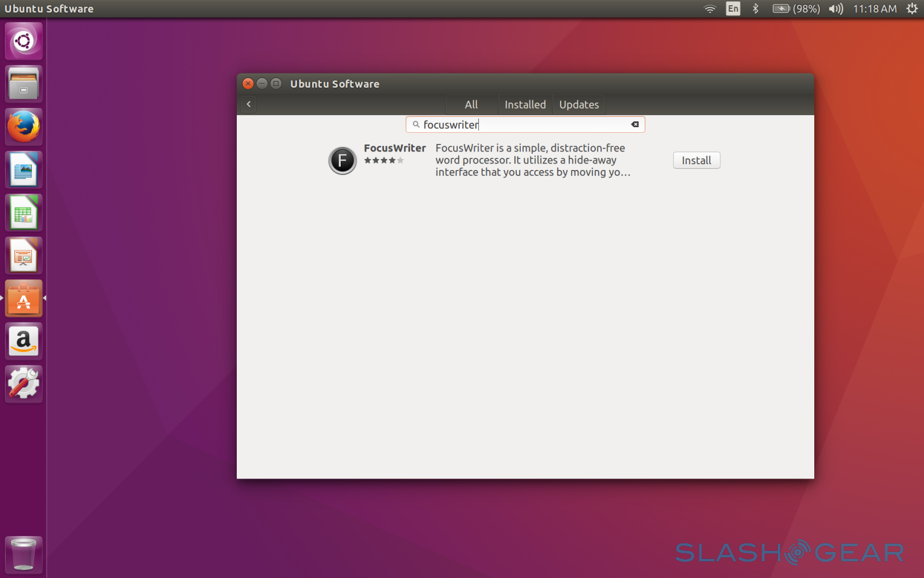Open the En keyboard language menu
924x578 pixels.
[x=733, y=9]
